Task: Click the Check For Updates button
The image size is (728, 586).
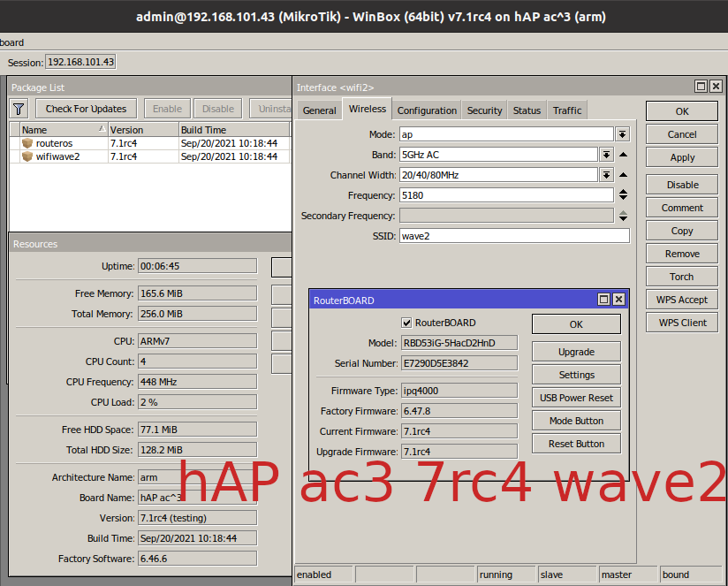Action: click(86, 109)
